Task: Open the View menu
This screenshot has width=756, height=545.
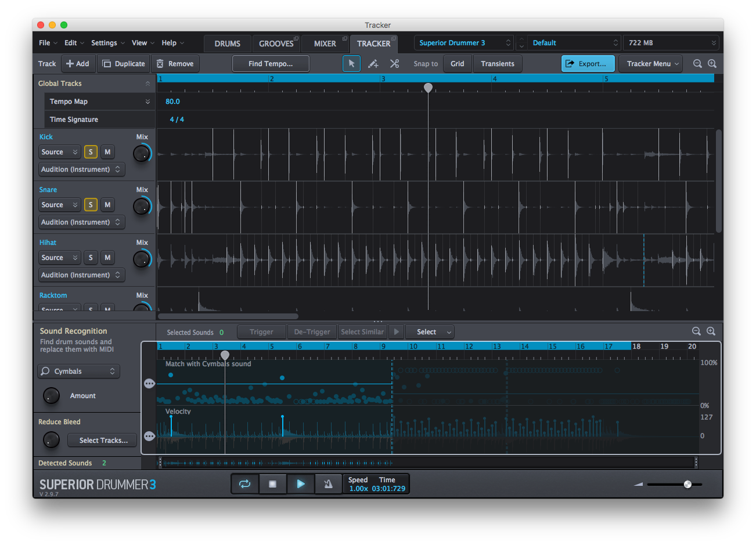Action: pyautogui.click(x=143, y=43)
